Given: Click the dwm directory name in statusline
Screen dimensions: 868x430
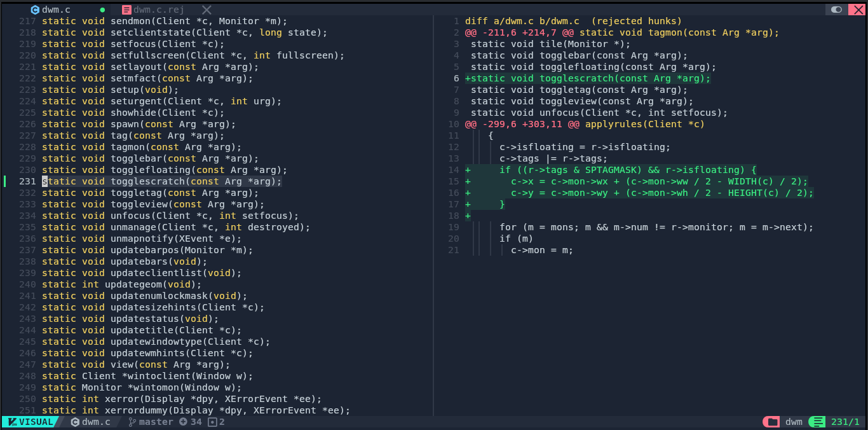Looking at the screenshot, I should [794, 422].
